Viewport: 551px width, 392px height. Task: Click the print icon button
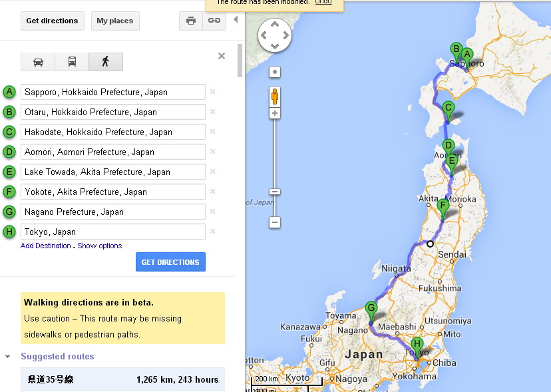click(191, 21)
